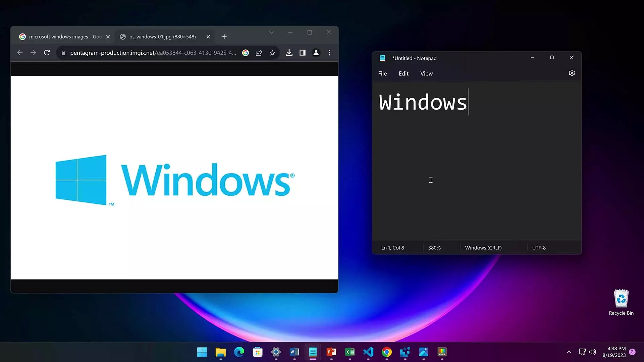Close the microsoft windows images tab
The image size is (644, 362).
tap(108, 37)
